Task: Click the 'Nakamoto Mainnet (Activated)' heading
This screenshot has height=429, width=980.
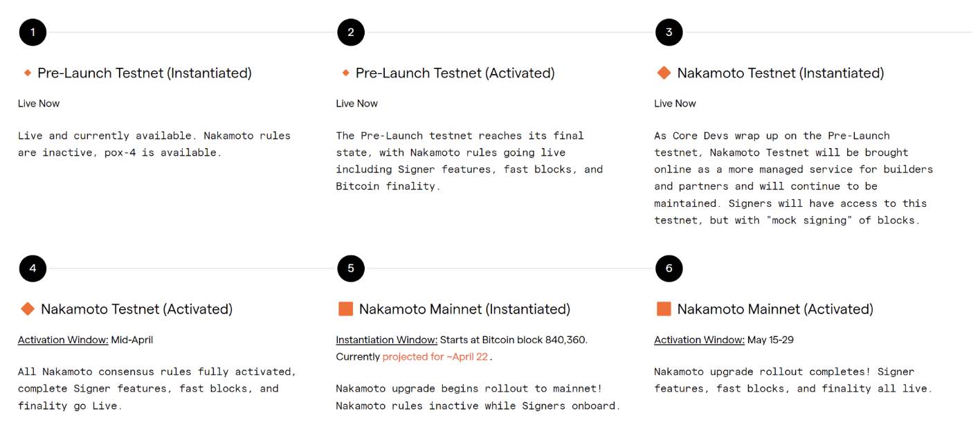Action: 774,309
